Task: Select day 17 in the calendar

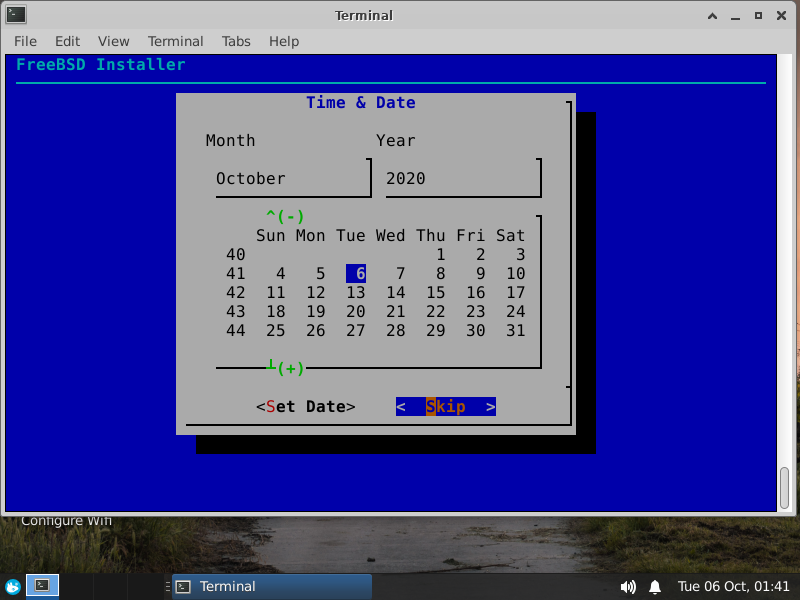Action: coord(516,292)
